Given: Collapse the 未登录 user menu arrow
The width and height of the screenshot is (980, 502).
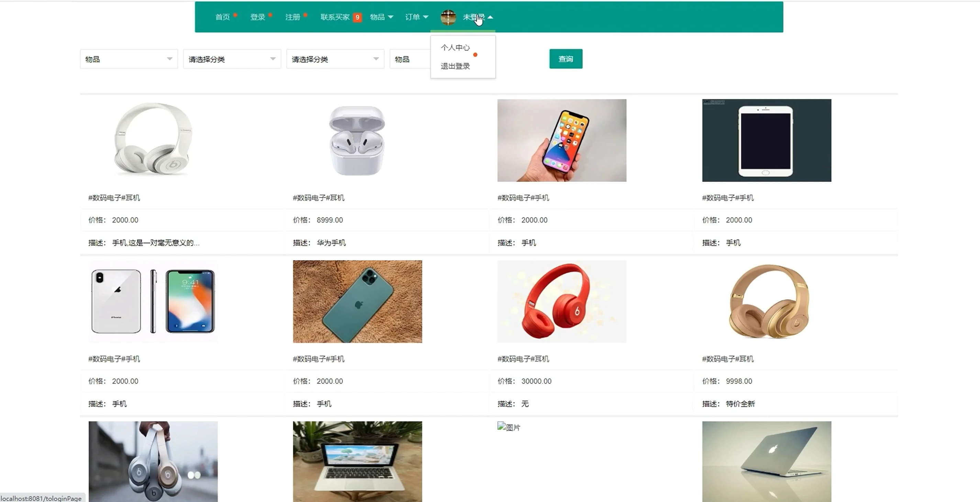Looking at the screenshot, I should click(x=490, y=17).
